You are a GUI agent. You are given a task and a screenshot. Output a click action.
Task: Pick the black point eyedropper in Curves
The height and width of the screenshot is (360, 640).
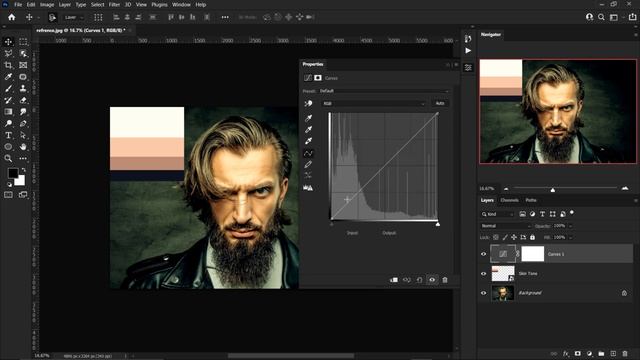[308, 118]
